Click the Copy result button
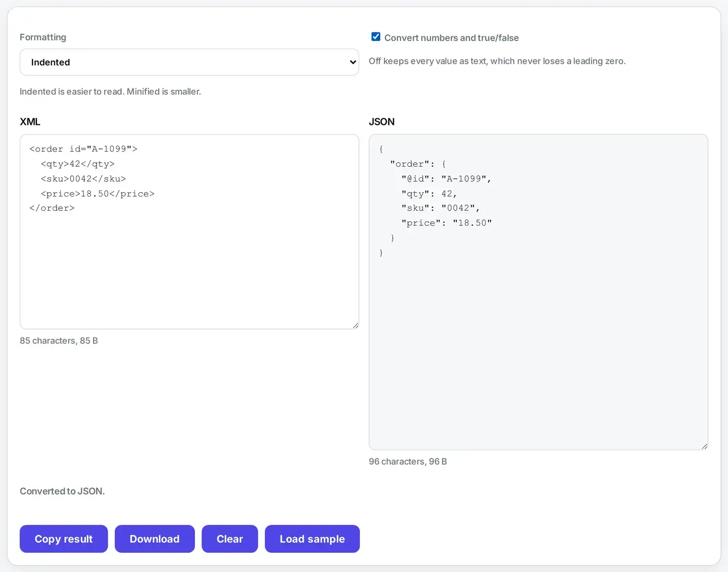This screenshot has width=728, height=572. tap(64, 539)
